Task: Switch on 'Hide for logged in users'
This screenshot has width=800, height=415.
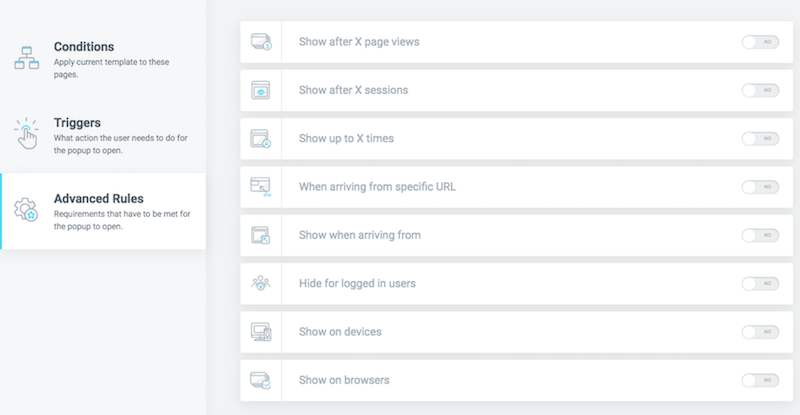Action: pyautogui.click(x=760, y=283)
